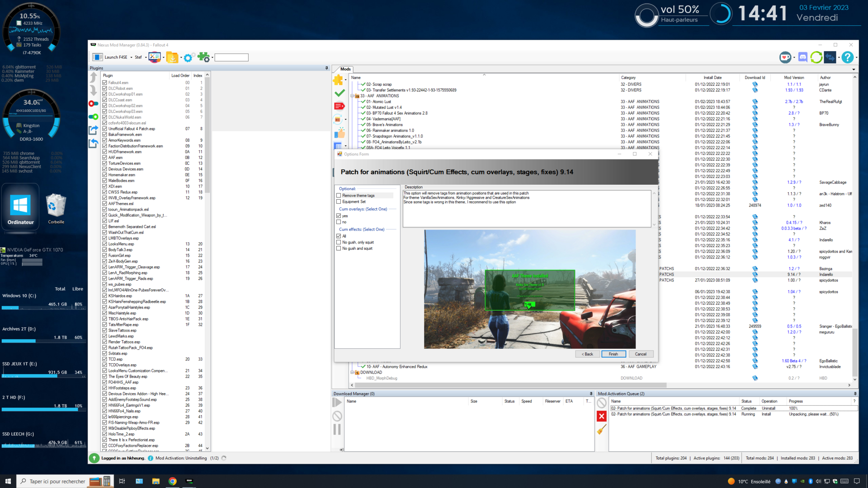Collapse the 33 - AAF ANIMATIONS category

tap(352, 96)
